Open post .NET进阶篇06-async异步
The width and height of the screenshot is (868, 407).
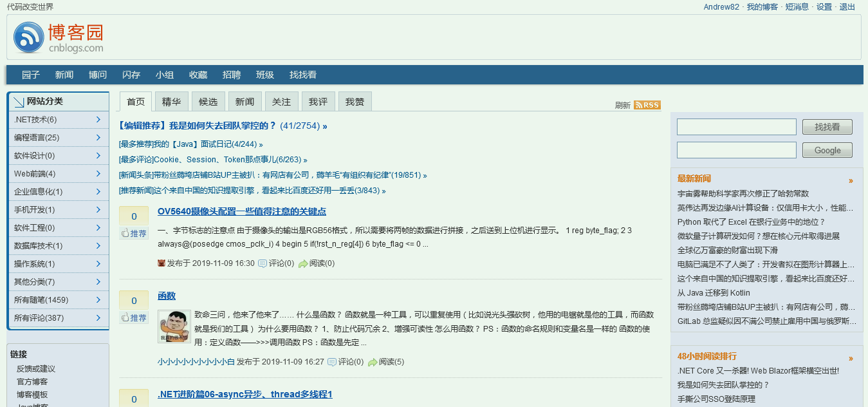pyautogui.click(x=245, y=394)
